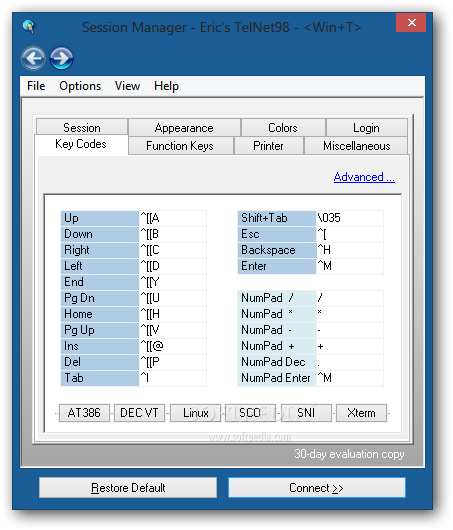Edit the Ins key code field
This screenshot has width=453, height=530.
click(173, 346)
